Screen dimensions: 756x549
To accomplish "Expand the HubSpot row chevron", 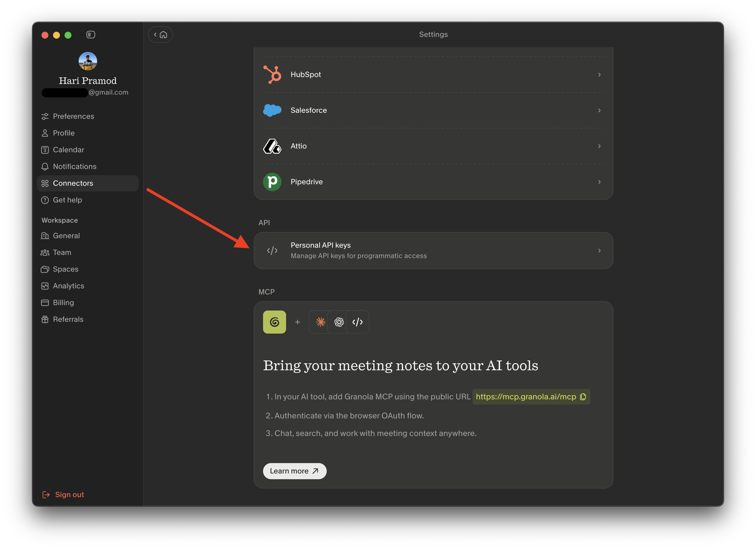I will pos(599,74).
